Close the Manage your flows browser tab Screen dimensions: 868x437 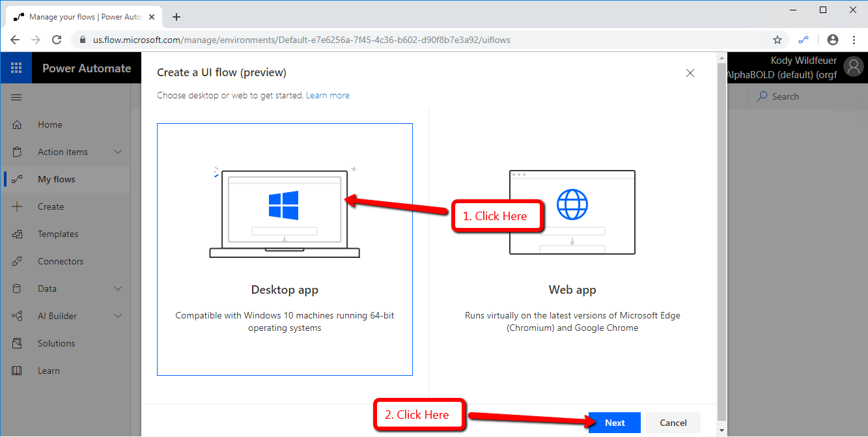click(153, 17)
